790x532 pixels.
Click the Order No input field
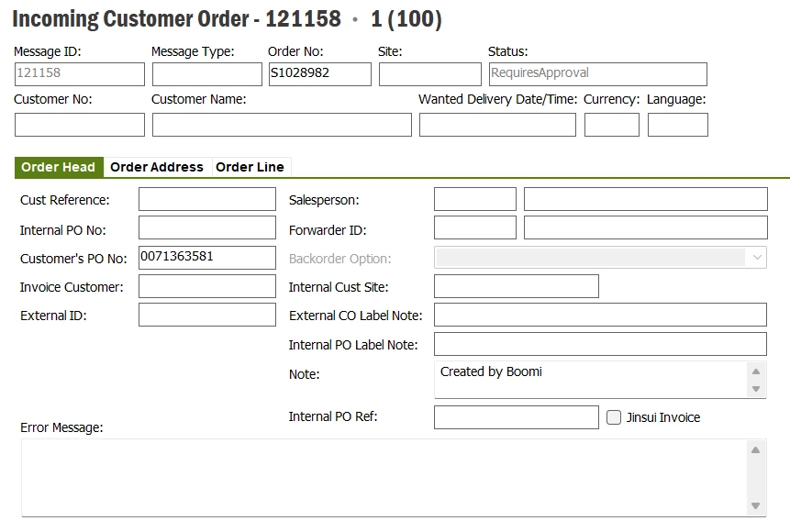coord(319,74)
